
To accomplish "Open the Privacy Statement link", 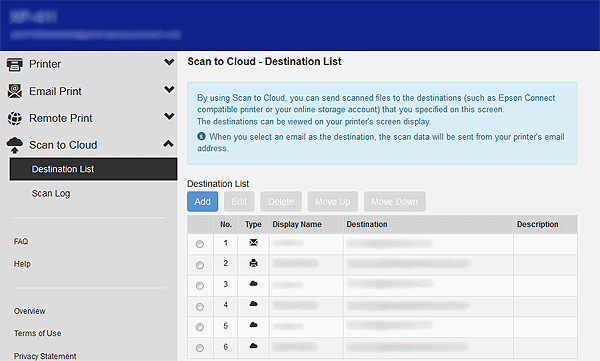I will coord(45,356).
